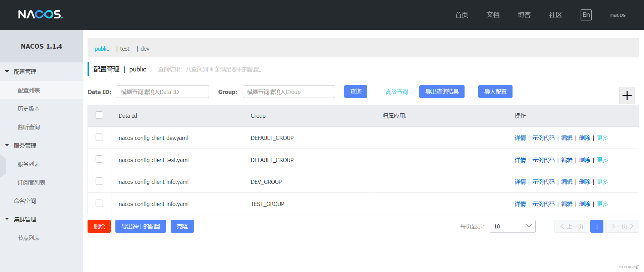644x272 pixels.
Task: Focus the Data ID search field
Action: 163,92
